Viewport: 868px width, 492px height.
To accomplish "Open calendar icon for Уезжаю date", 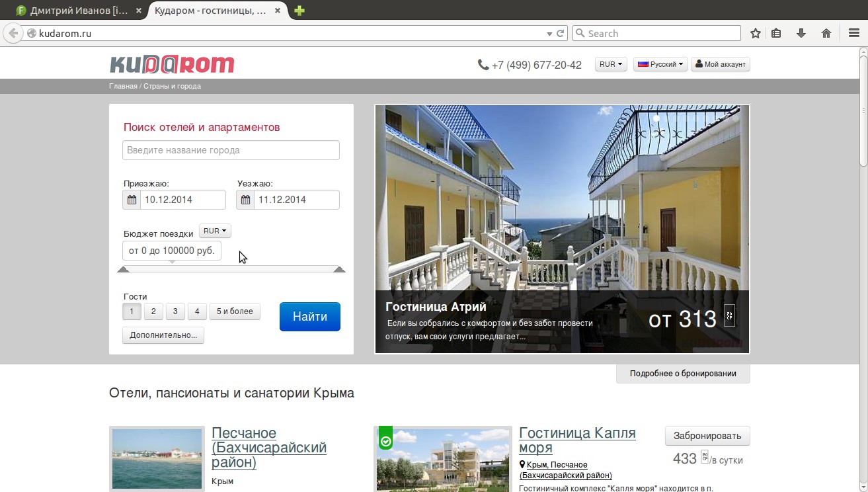I will 245,200.
